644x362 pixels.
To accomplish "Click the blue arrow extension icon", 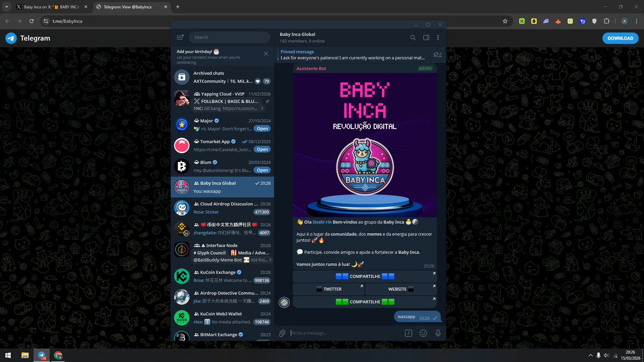I will pyautogui.click(x=582, y=21).
